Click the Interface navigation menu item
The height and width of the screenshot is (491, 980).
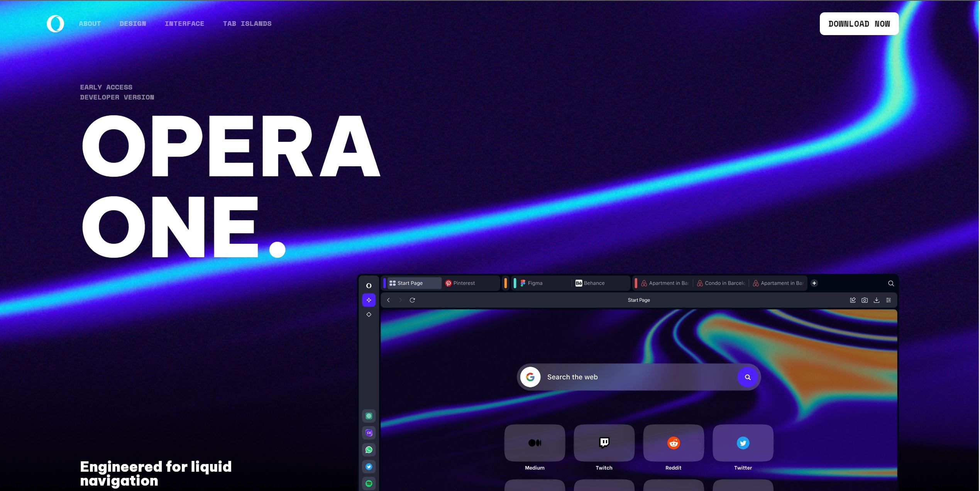pos(184,24)
